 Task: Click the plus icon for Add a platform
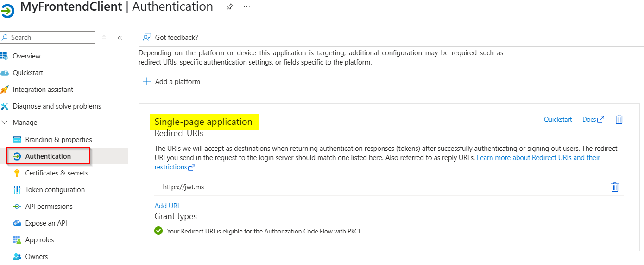point(147,81)
